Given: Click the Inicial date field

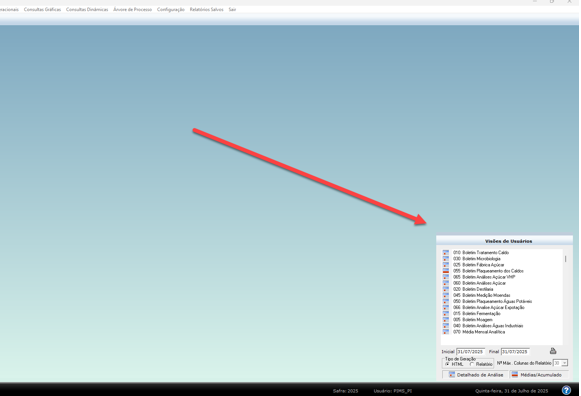Looking at the screenshot, I should pyautogui.click(x=471, y=352).
